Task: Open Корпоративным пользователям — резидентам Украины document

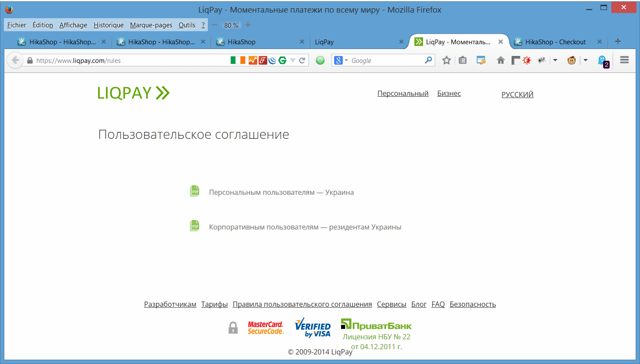Action: tap(305, 227)
